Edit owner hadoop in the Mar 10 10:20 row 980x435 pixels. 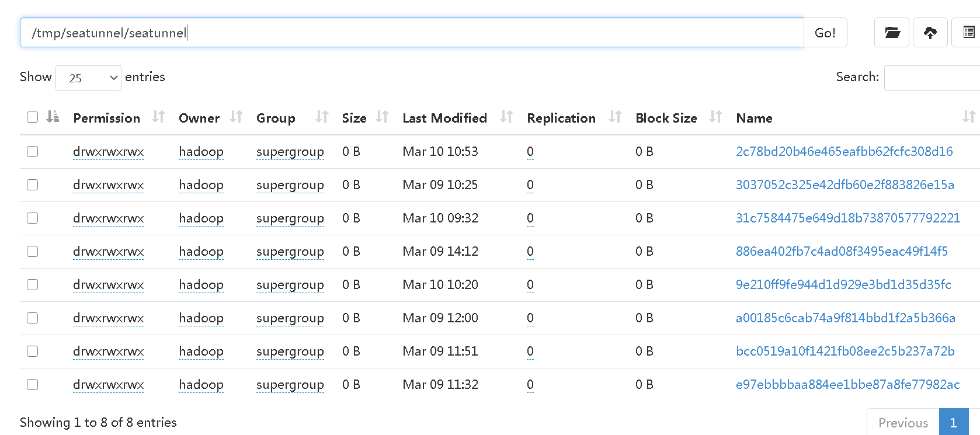pos(201,284)
